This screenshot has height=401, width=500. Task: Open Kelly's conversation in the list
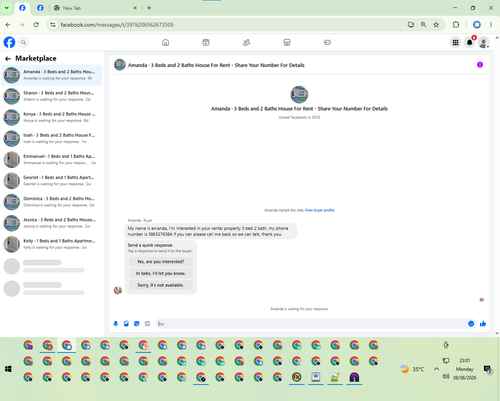tap(52, 244)
